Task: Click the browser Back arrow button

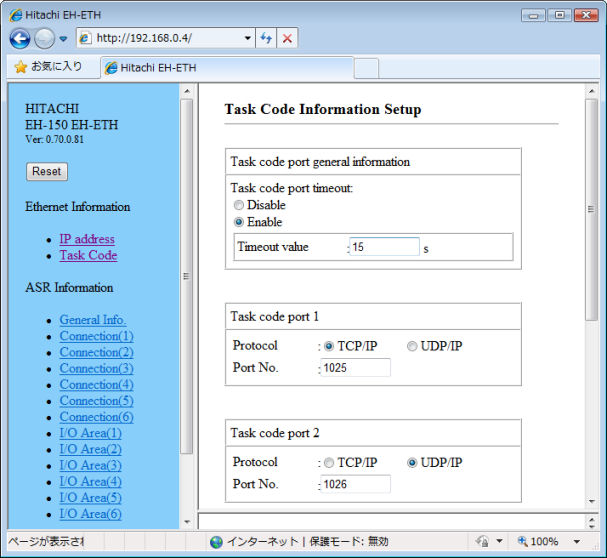Action: click(20, 38)
